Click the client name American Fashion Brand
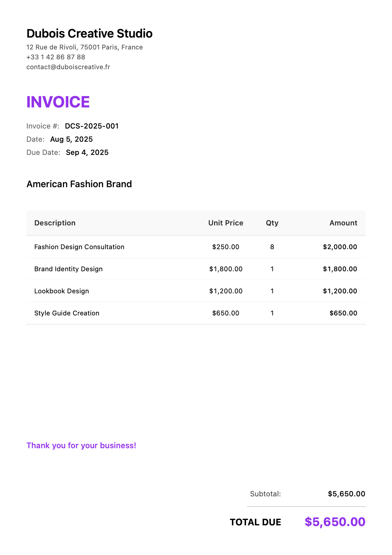392x555 pixels. pyautogui.click(x=79, y=184)
